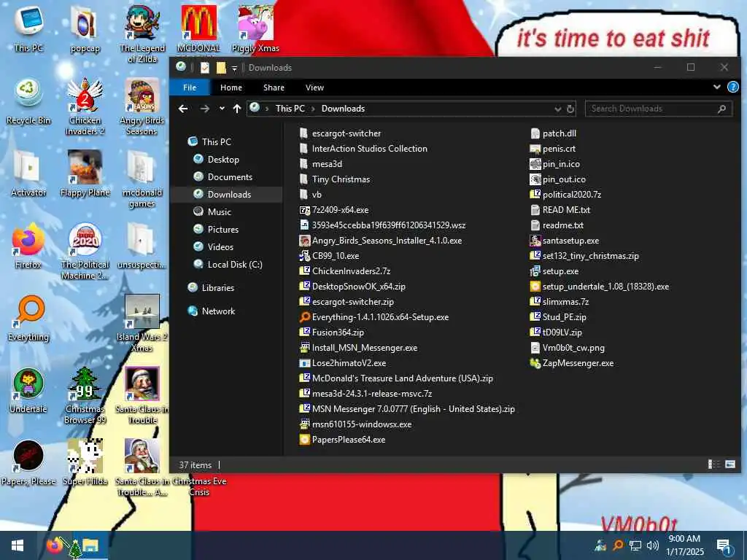Select Music in the navigation pane

click(219, 212)
